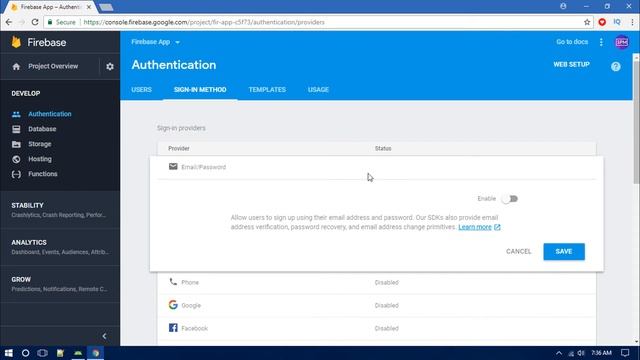
Task: Open the Firebase App project dropdown
Action: coord(156,42)
